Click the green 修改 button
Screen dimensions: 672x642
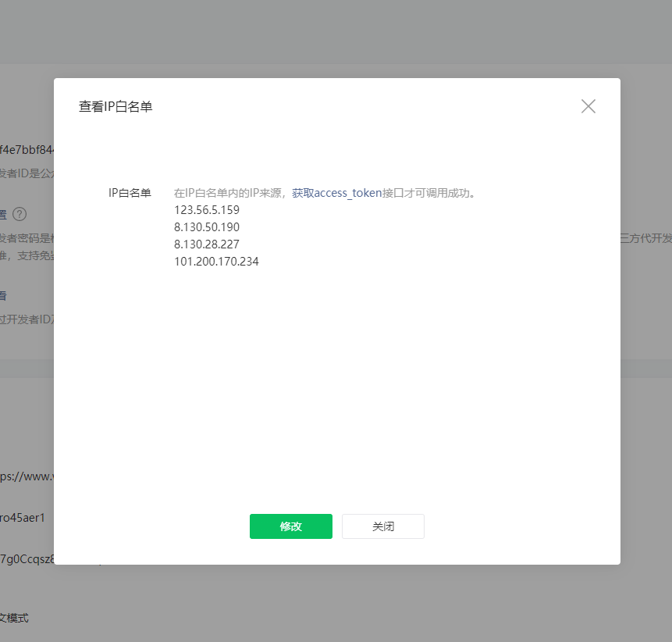coord(291,526)
